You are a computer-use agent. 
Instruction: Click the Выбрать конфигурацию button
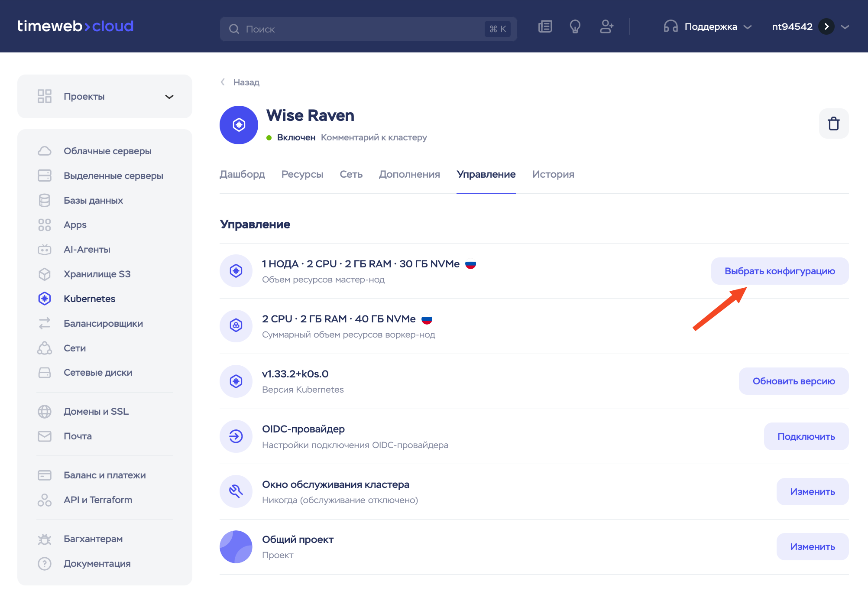click(x=780, y=271)
